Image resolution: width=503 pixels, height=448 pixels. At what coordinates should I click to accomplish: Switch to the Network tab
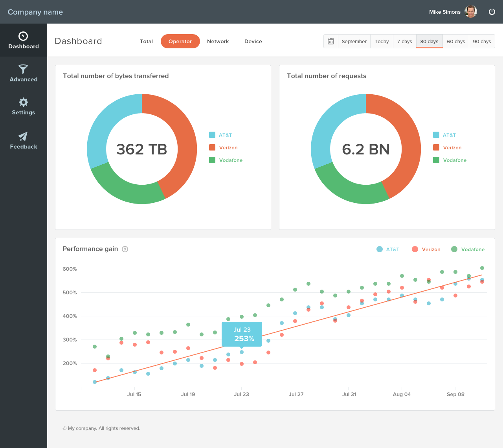[x=218, y=41]
